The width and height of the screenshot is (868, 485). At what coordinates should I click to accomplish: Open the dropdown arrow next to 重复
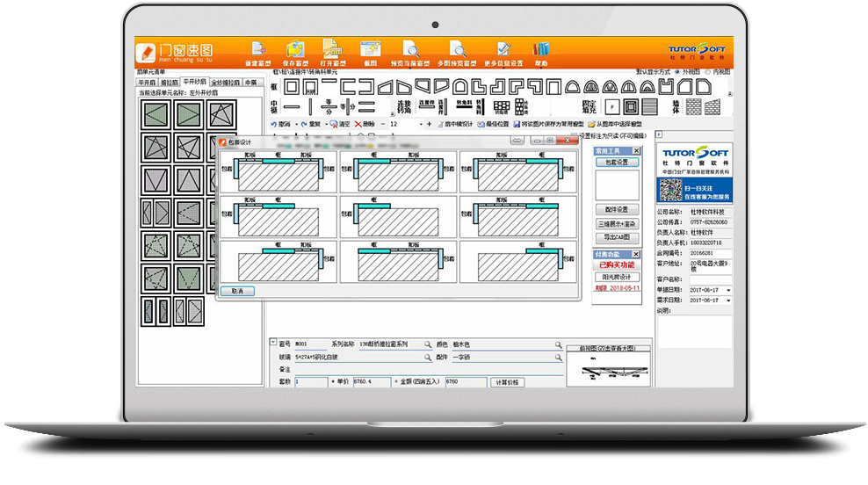(326, 124)
